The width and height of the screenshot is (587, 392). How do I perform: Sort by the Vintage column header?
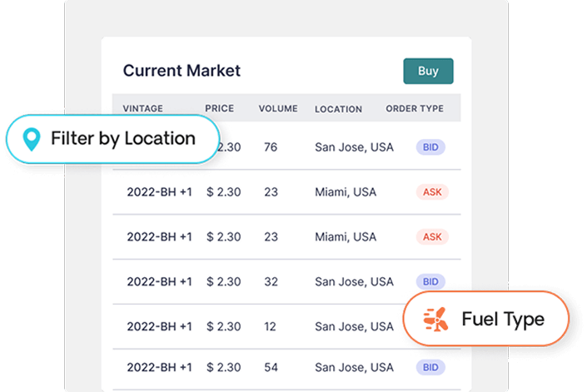[x=142, y=108]
